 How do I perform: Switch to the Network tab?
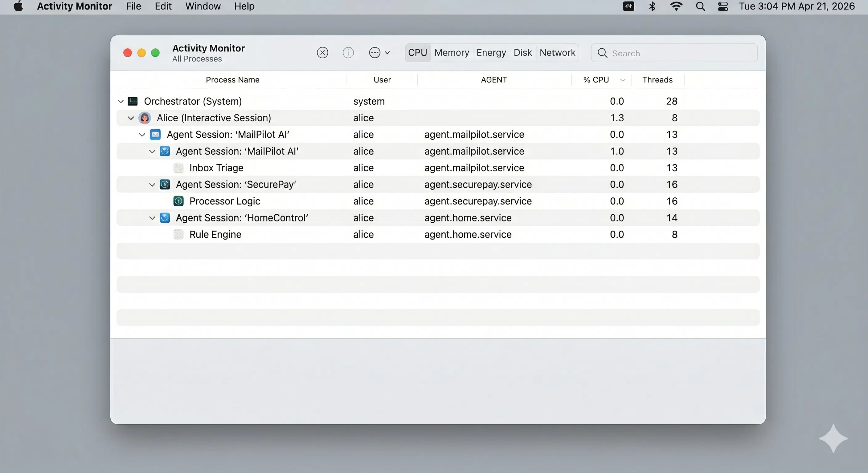coord(557,53)
